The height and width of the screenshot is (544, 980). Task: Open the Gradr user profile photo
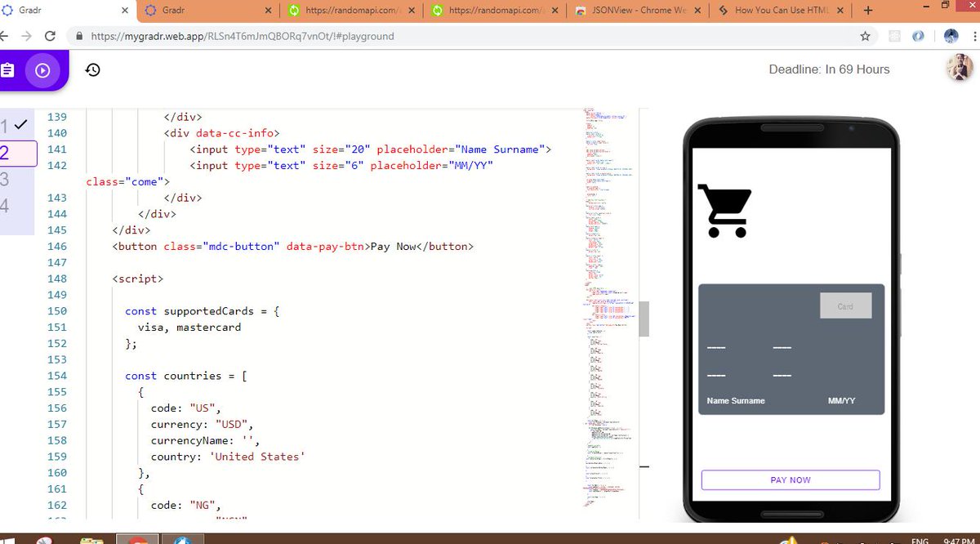coord(960,69)
